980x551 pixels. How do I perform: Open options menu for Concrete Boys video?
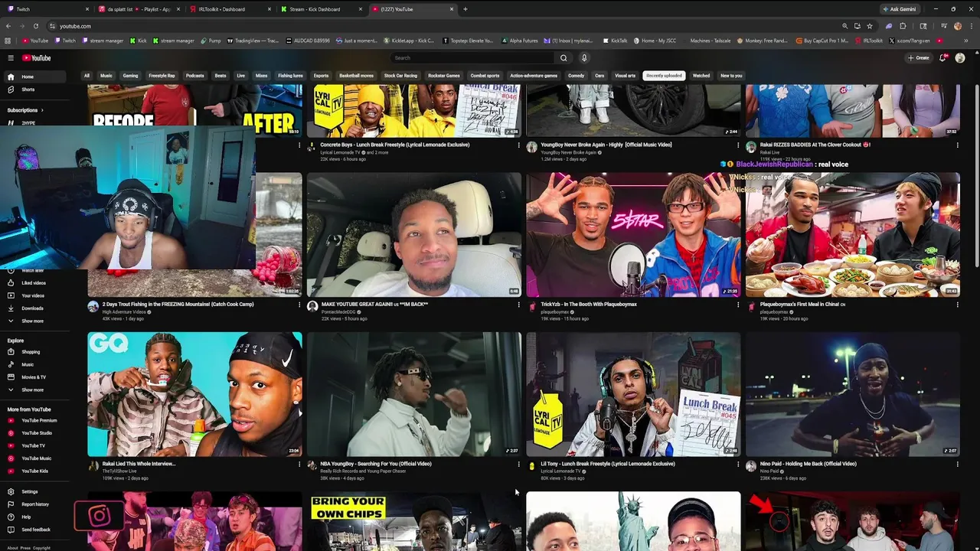519,145
